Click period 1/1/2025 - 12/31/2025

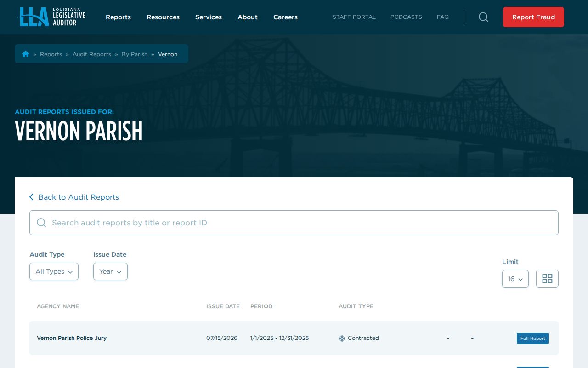(279, 338)
